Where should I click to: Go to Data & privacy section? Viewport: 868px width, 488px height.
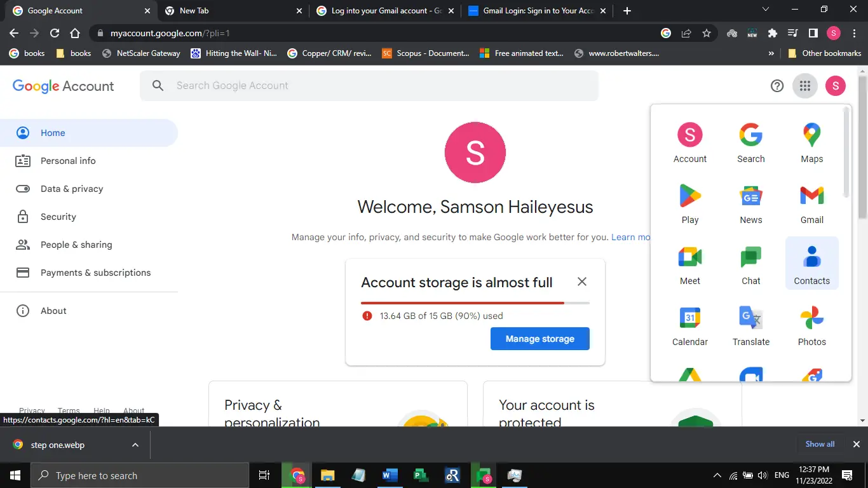(89, 189)
